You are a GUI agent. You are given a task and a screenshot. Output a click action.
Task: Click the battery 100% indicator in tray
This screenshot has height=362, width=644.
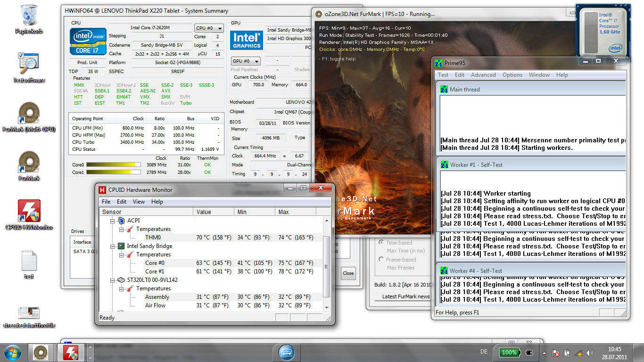click(509, 353)
